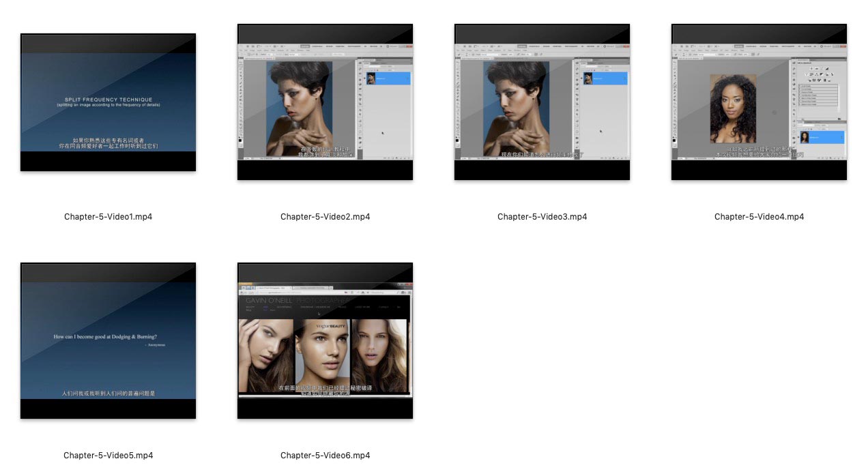
Task: Select the Chapter-5-Video1.mp4 video thumbnail
Action: 108,102
